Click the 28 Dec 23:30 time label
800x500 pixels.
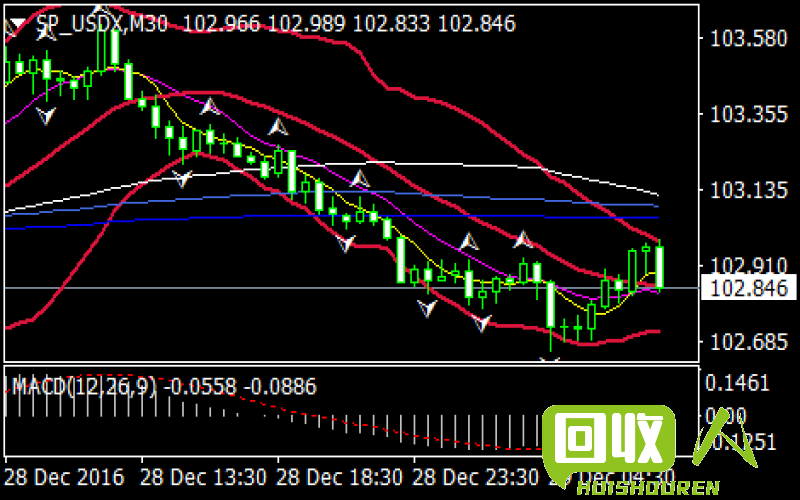(x=475, y=478)
